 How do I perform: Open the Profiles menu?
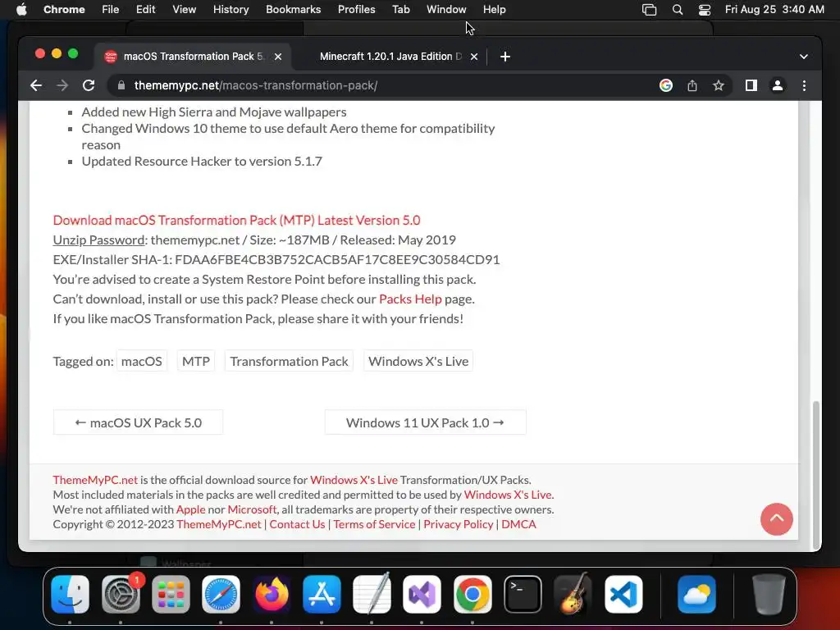click(356, 10)
